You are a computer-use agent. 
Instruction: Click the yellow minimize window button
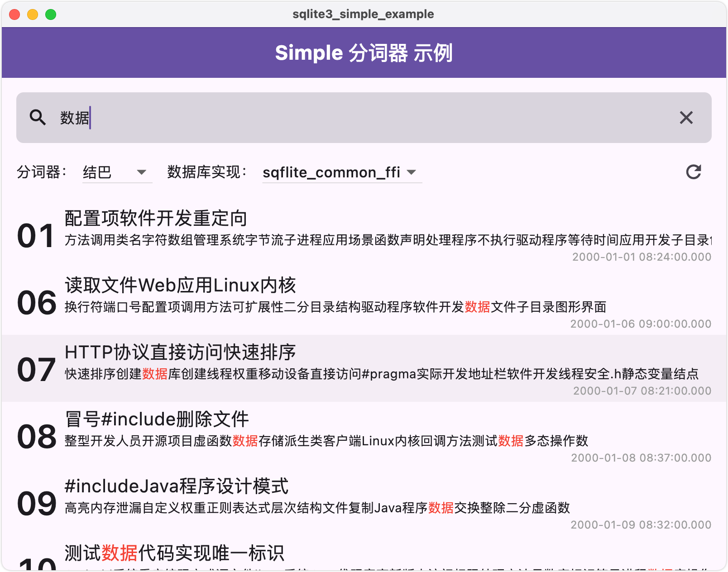pyautogui.click(x=33, y=14)
